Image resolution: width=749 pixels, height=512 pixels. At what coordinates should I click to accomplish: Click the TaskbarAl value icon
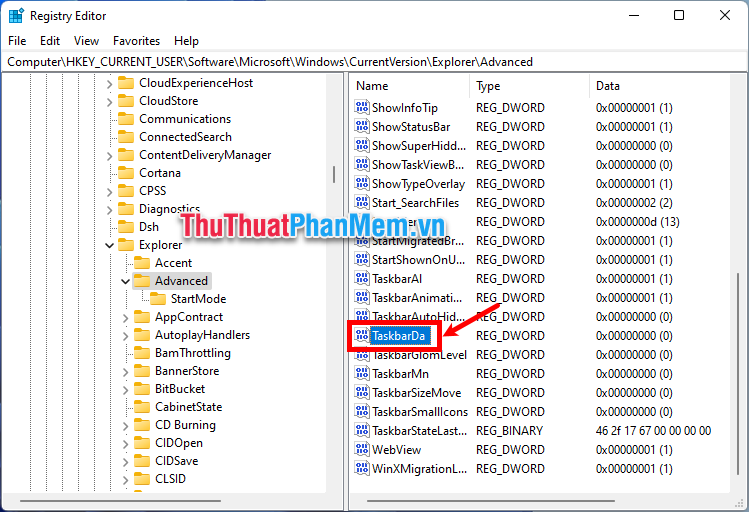362,278
